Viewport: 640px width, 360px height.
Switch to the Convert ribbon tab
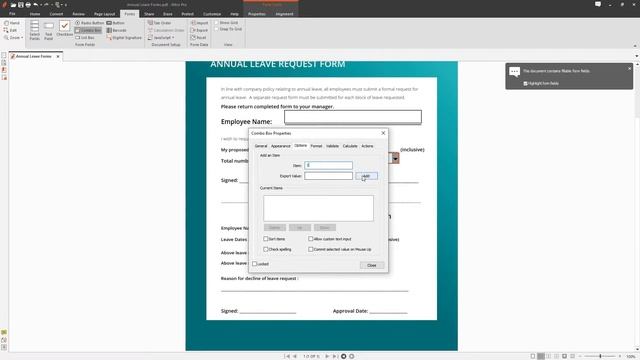[x=56, y=14]
